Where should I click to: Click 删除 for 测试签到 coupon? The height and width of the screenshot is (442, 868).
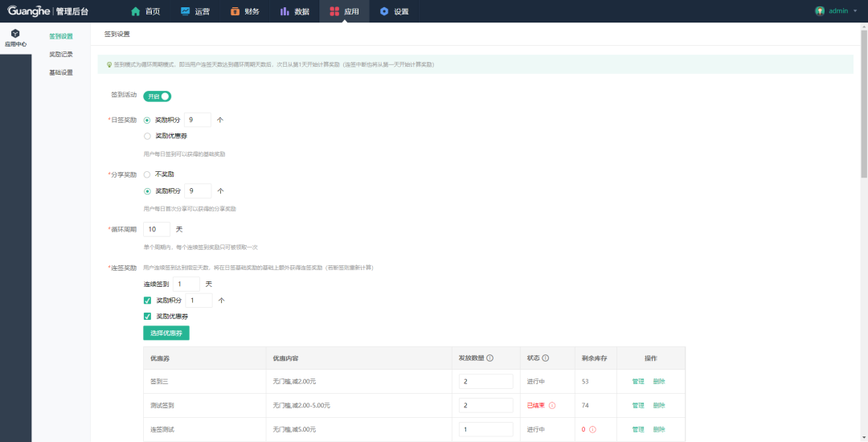659,406
